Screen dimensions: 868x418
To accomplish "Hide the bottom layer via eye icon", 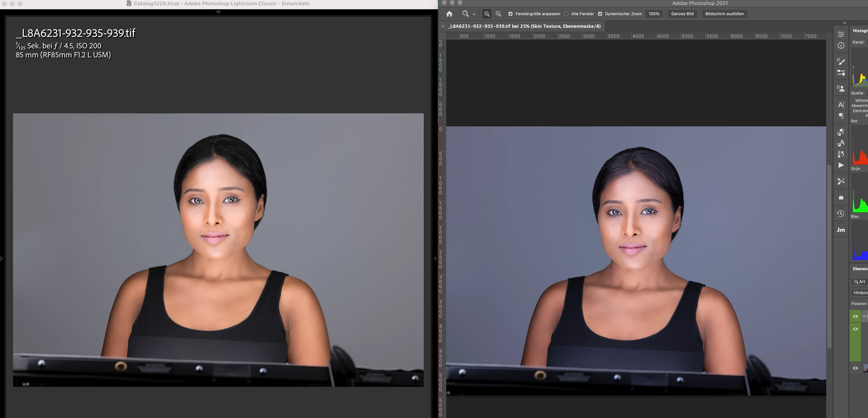I will coord(855,368).
